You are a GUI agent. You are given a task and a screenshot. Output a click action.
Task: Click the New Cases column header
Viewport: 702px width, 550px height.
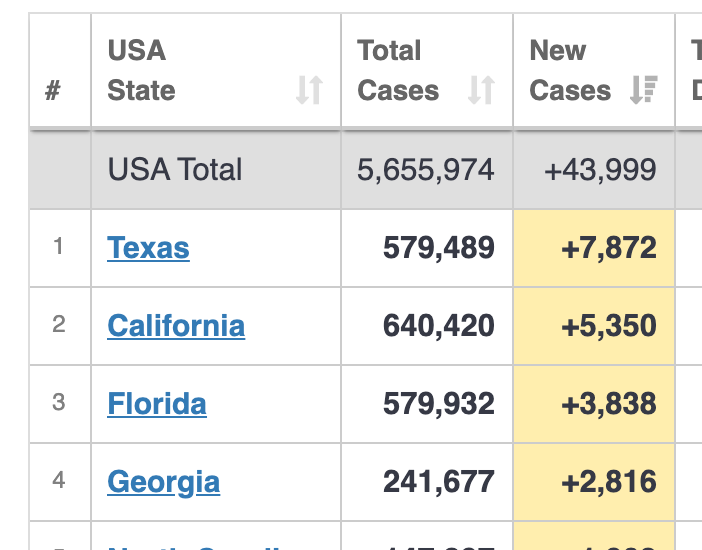[x=569, y=71]
